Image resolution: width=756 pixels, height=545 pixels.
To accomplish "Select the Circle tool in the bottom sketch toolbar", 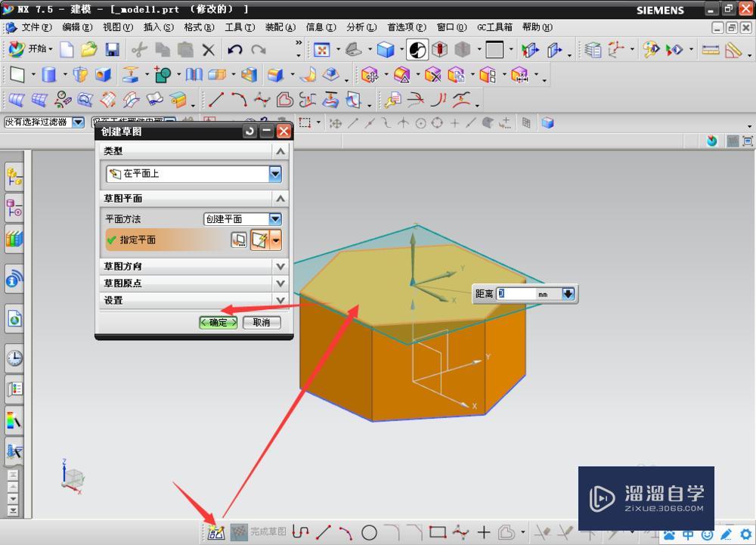I will click(x=369, y=532).
